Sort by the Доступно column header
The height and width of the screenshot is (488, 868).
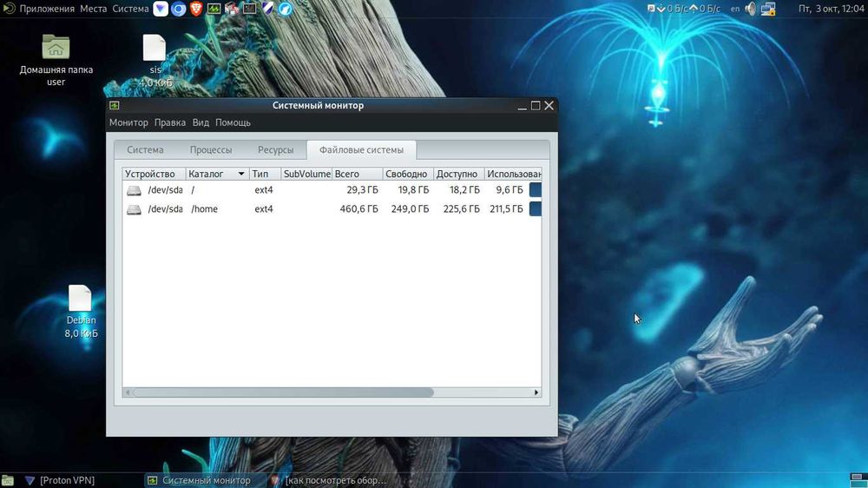point(459,174)
